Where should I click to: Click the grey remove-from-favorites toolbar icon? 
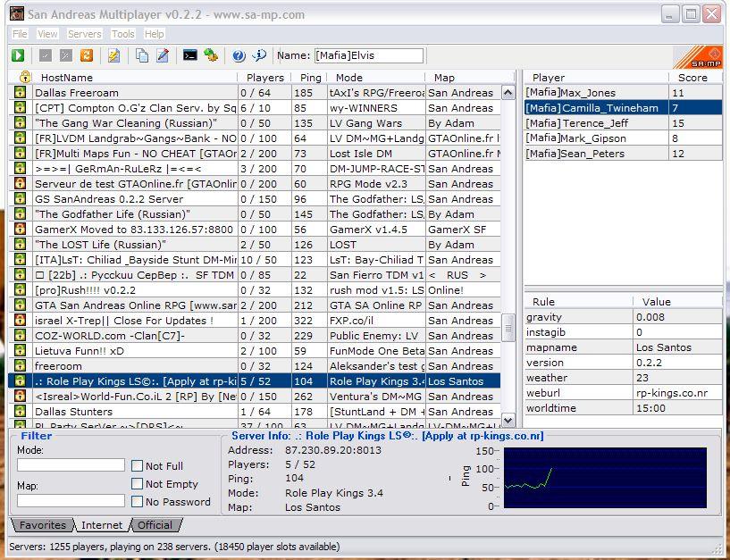[65, 55]
